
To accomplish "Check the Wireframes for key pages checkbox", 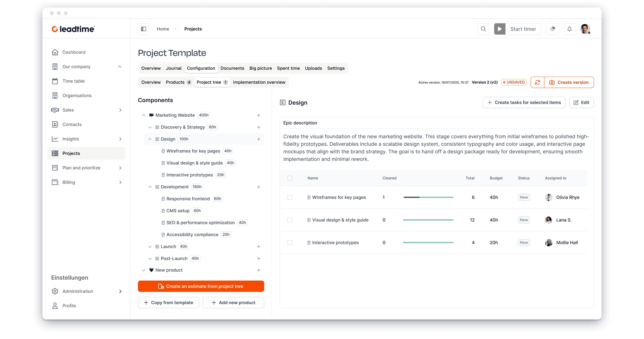I will click(290, 197).
